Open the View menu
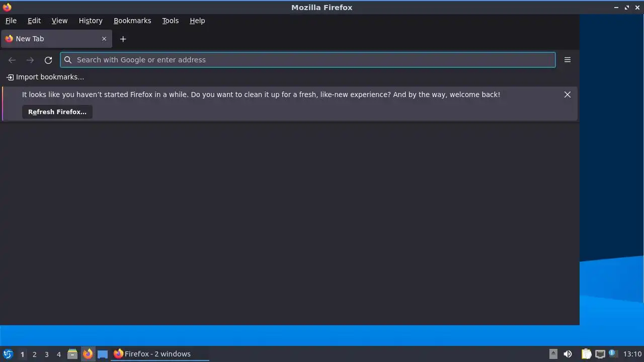Viewport: 644px width, 362px height. pyautogui.click(x=59, y=21)
